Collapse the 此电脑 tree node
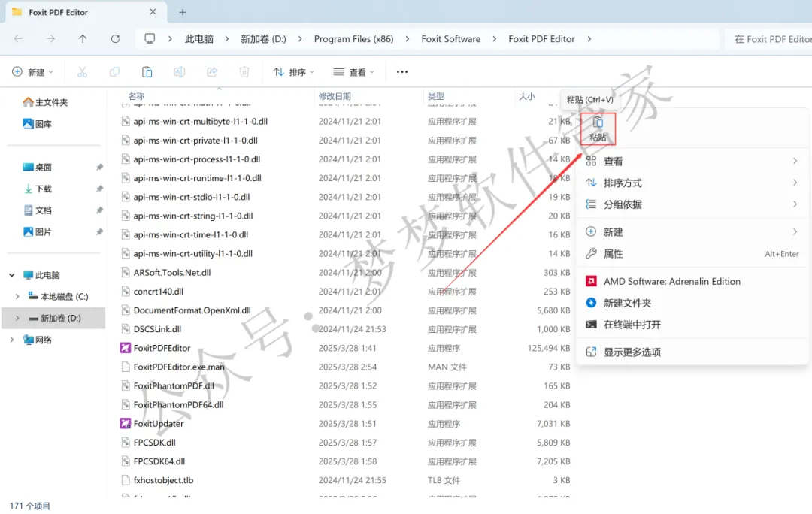812x514 pixels. [12, 275]
